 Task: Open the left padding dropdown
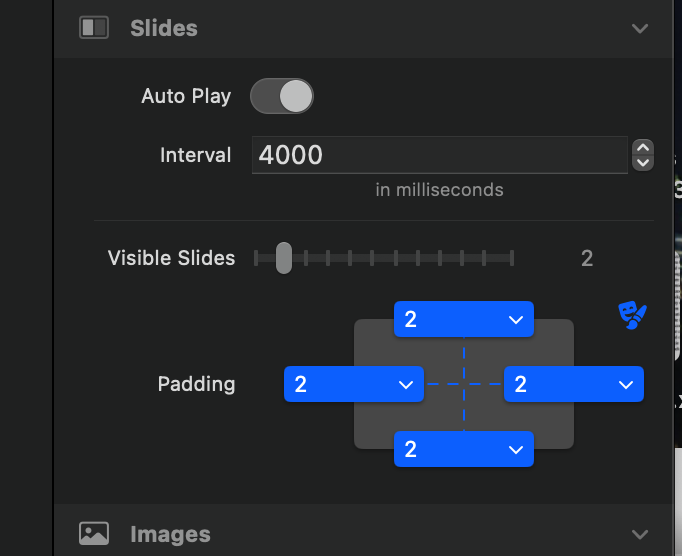tap(354, 385)
